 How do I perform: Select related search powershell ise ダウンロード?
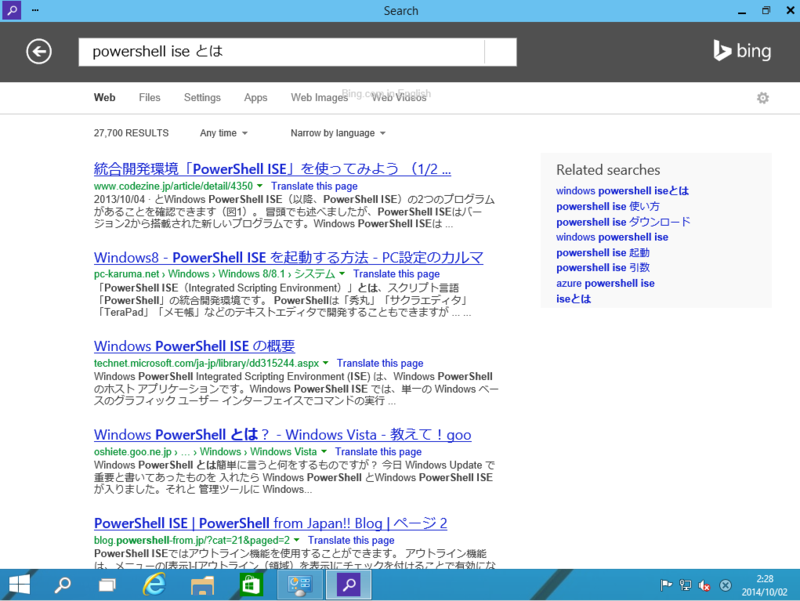coord(623,222)
